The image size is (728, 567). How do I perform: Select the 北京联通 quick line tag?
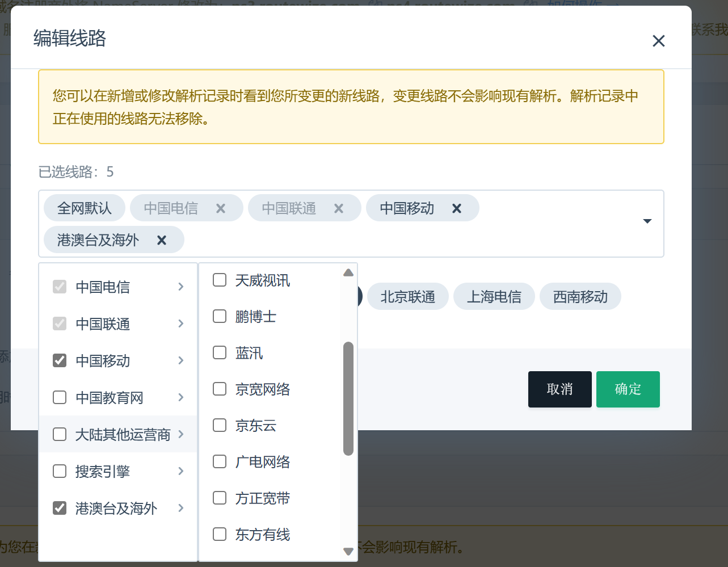(407, 296)
